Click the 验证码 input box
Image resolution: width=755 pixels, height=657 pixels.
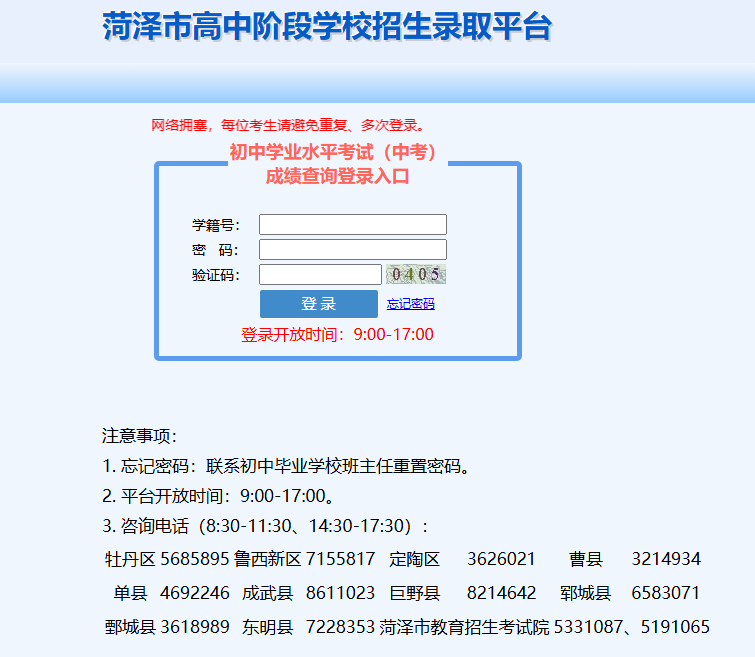320,275
